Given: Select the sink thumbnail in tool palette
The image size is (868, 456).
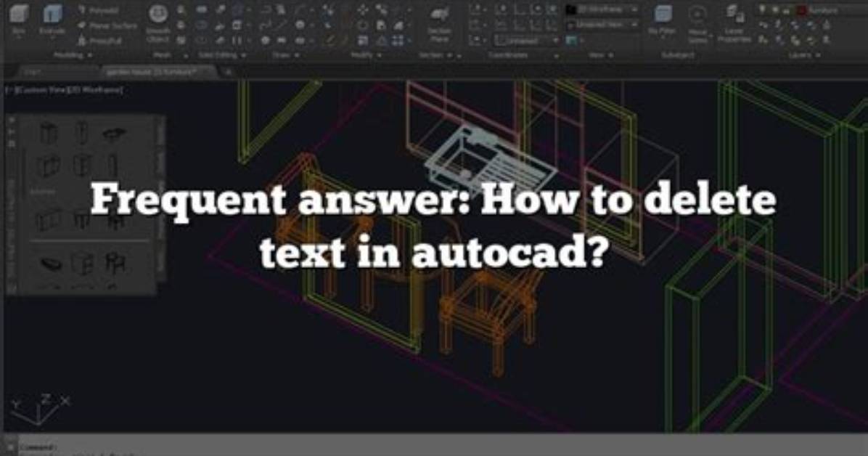Looking at the screenshot, I should [x=114, y=134].
